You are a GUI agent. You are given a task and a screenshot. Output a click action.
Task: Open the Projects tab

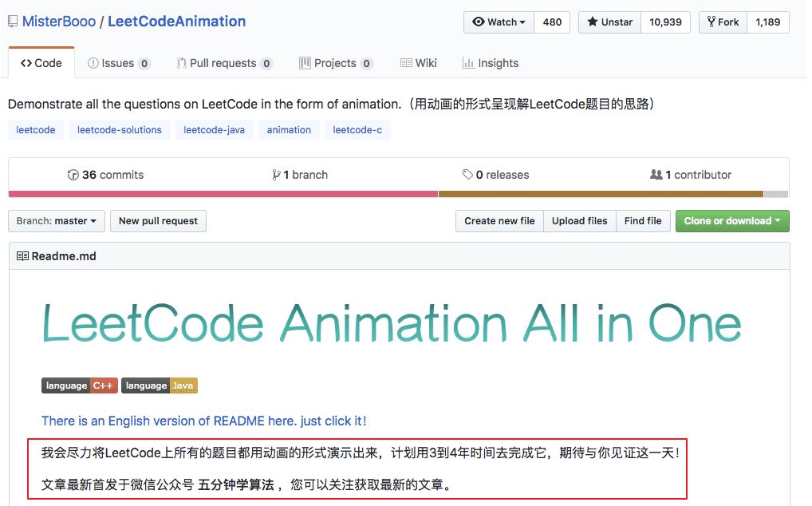[336, 63]
